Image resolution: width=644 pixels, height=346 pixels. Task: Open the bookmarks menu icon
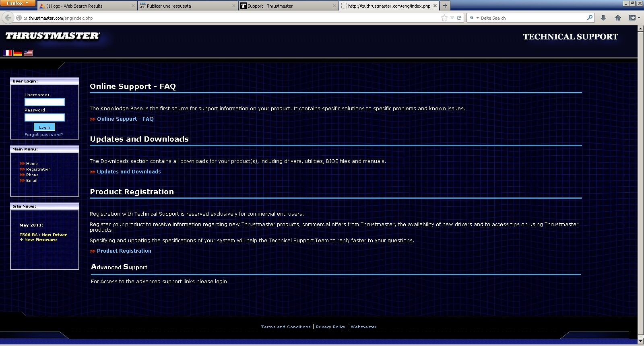(634, 18)
